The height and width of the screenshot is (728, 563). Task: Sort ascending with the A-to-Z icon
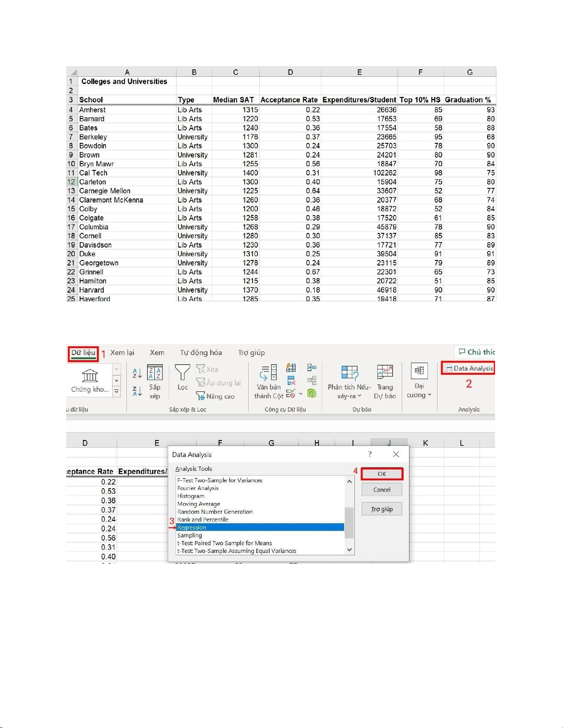point(137,373)
